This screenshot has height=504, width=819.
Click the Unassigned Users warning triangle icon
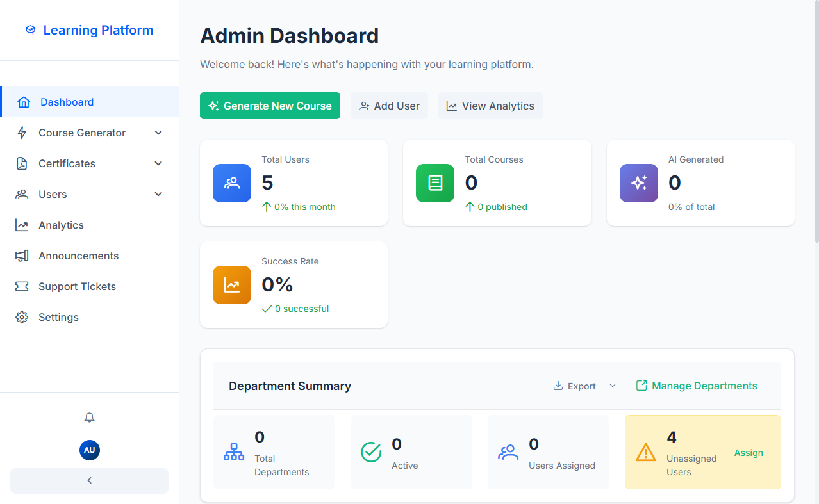[x=645, y=453]
